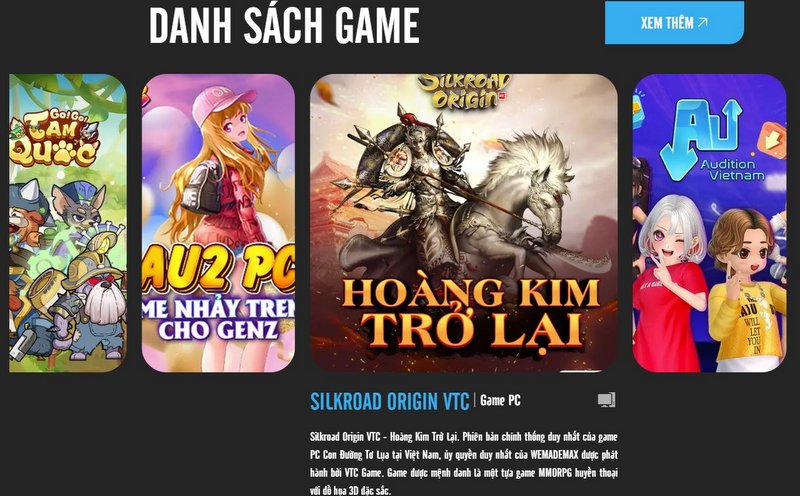This screenshot has height=496, width=800.
Task: Click the SILKROAD ORIGIN VTC title link
Action: click(x=389, y=402)
